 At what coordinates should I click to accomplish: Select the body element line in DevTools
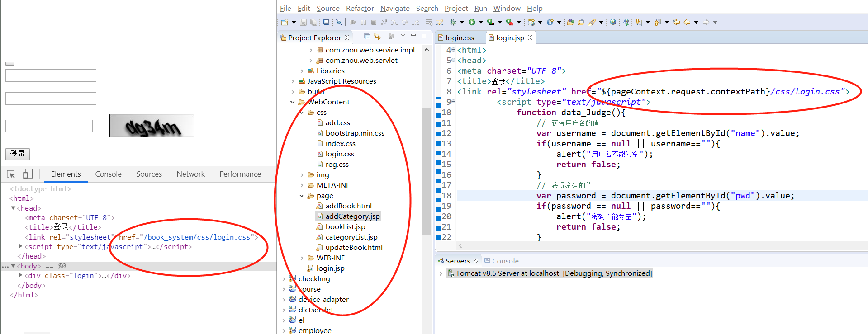tap(138, 266)
